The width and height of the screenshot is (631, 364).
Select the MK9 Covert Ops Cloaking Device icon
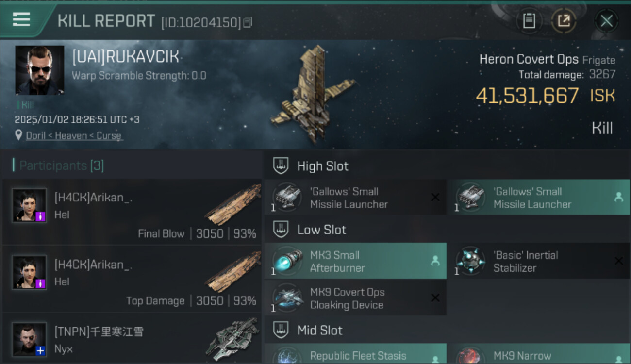tap(287, 298)
